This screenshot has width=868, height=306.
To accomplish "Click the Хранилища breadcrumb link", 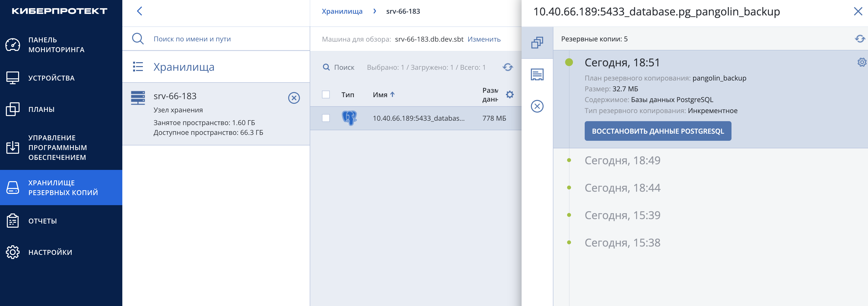I will pyautogui.click(x=342, y=11).
